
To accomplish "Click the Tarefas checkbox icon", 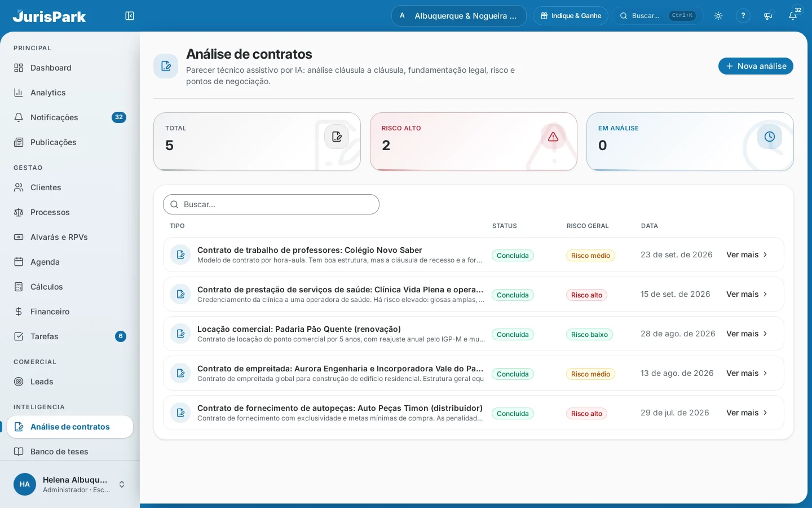I will [19, 336].
